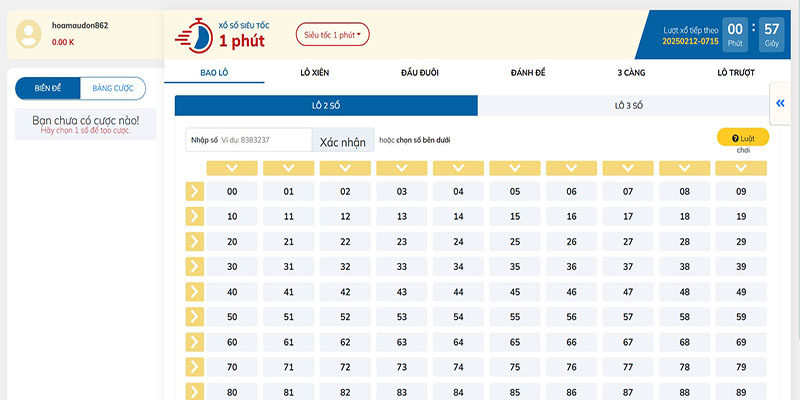Image resolution: width=800 pixels, height=400 pixels.
Task: Open the Lô xiên tab
Action: (317, 72)
